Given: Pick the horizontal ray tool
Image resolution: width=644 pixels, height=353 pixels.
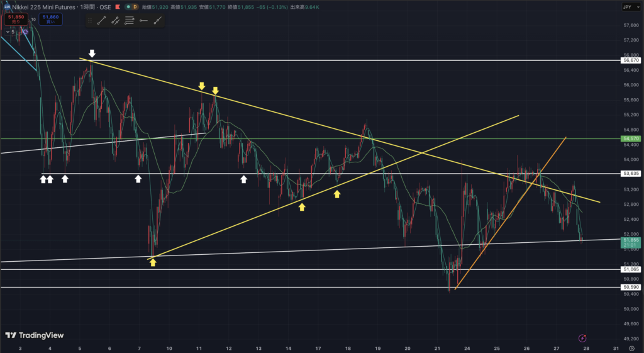Looking at the screenshot, I should point(143,21).
